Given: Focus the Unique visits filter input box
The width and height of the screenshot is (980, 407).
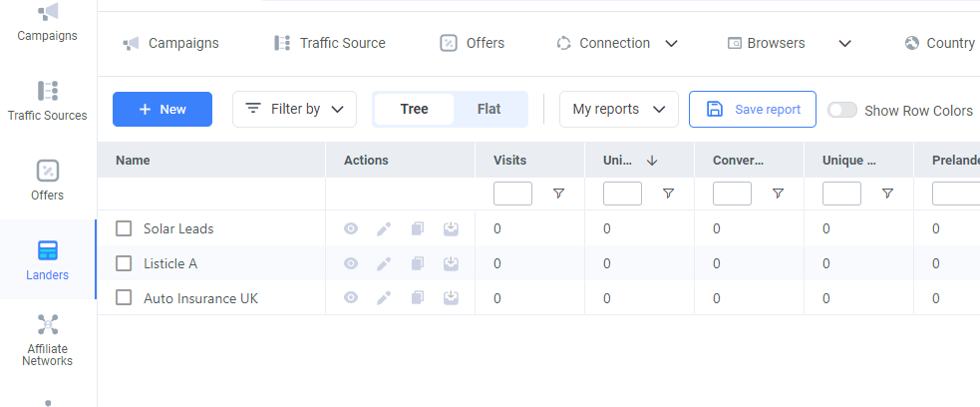Looking at the screenshot, I should click(622, 194).
